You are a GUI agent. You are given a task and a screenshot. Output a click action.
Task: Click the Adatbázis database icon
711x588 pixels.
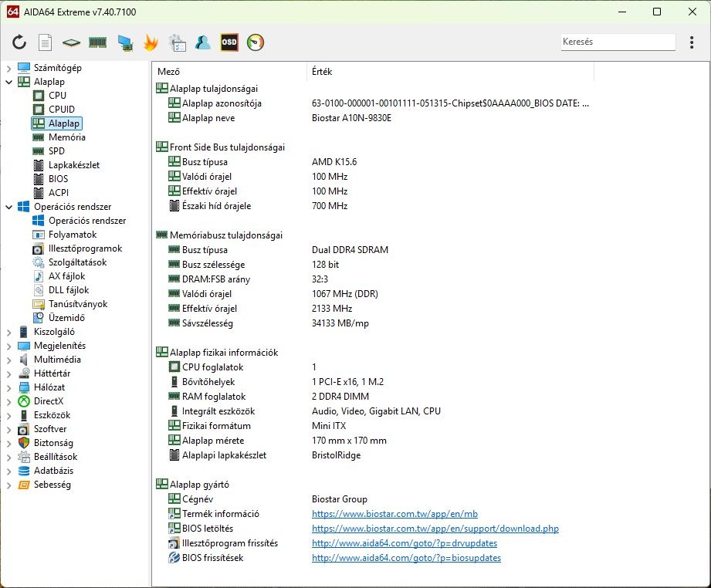pos(24,471)
